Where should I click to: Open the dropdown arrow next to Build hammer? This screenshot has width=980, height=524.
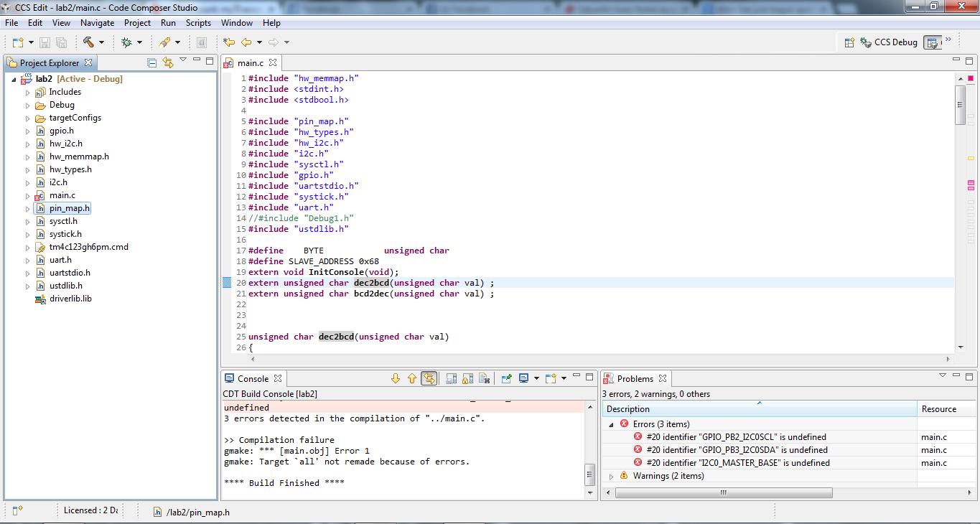101,43
